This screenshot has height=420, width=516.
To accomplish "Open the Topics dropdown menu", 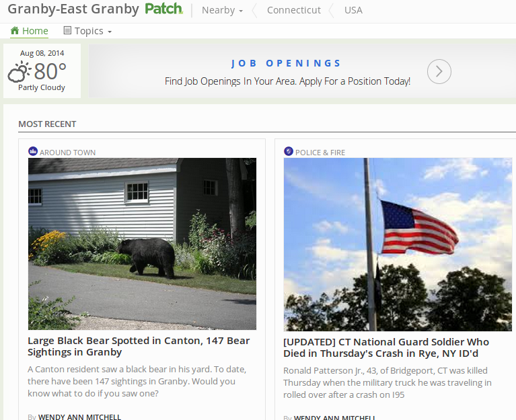I will coord(87,31).
